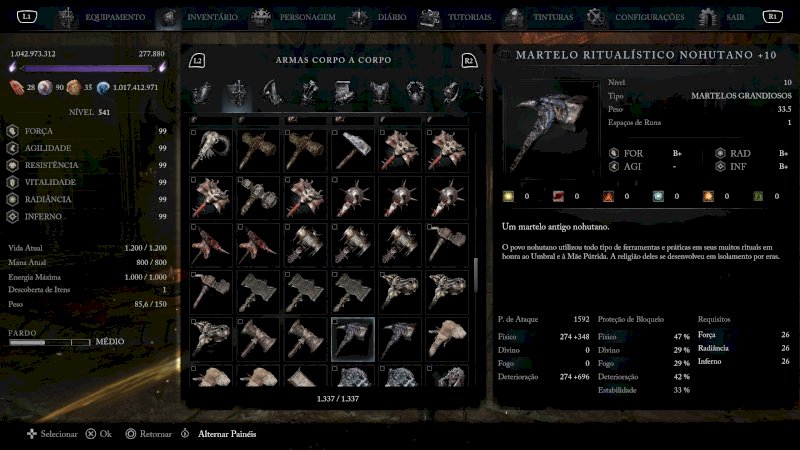Image resolution: width=800 pixels, height=450 pixels.
Task: Select the bow ranged weapons category icon
Action: click(272, 93)
